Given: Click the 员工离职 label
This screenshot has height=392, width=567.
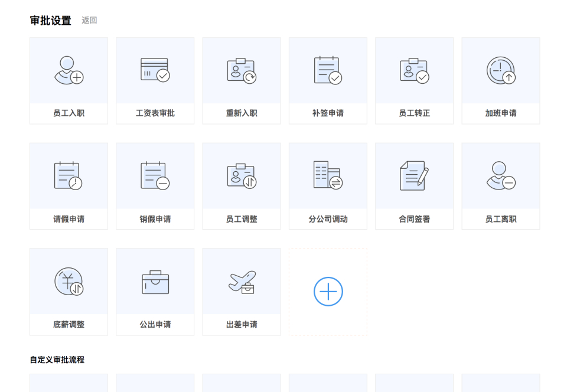Looking at the screenshot, I should coord(501,219).
